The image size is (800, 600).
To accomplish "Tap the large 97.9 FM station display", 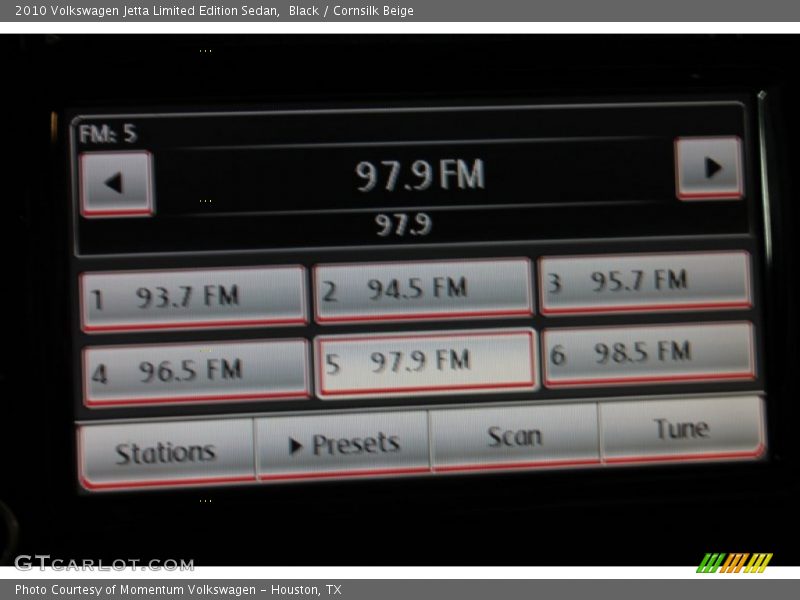I will pos(420,176).
